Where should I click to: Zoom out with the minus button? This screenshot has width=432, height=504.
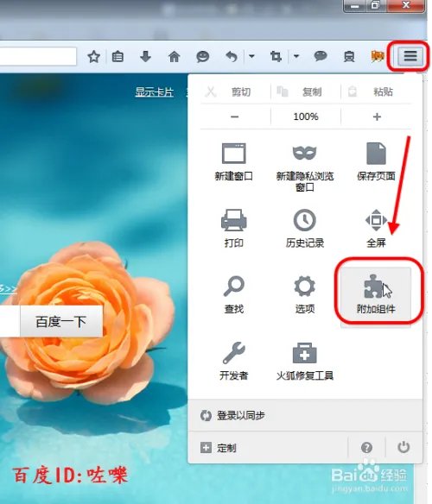[235, 117]
